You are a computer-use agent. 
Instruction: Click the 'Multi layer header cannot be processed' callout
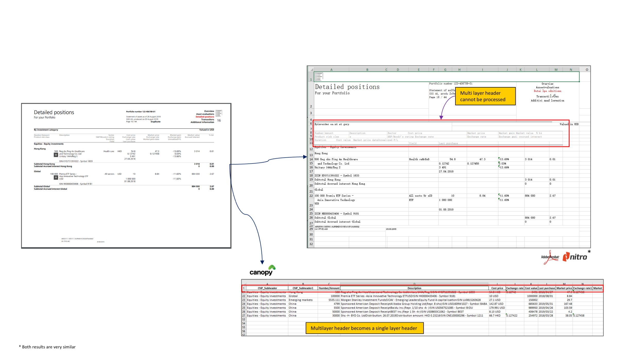pos(485,96)
